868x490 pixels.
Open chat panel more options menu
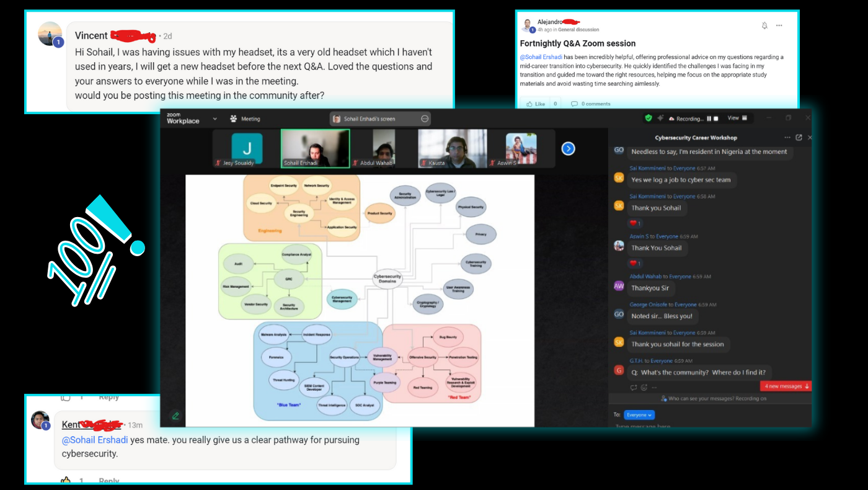(x=787, y=138)
